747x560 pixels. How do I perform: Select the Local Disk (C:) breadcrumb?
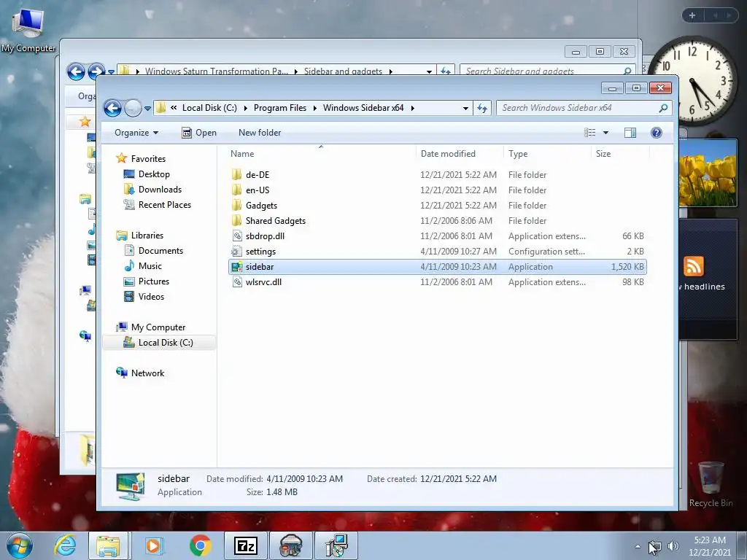pyautogui.click(x=209, y=108)
